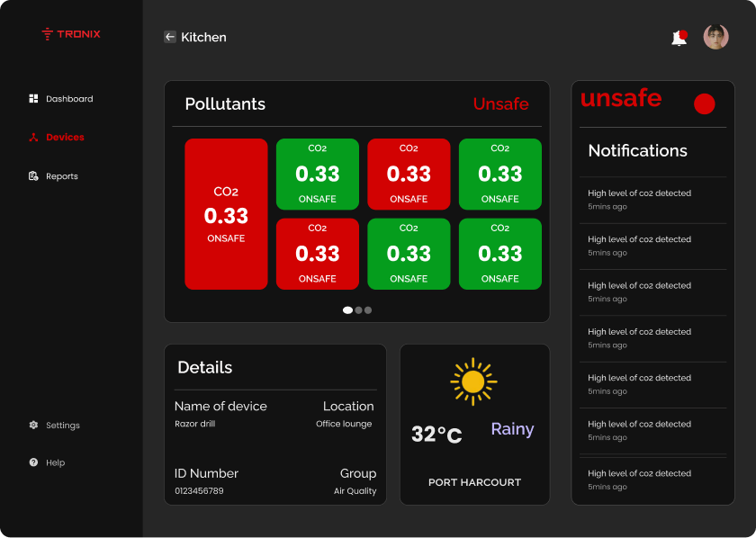756x538 pixels.
Task: Click the sun weather icon
Action: (x=473, y=381)
